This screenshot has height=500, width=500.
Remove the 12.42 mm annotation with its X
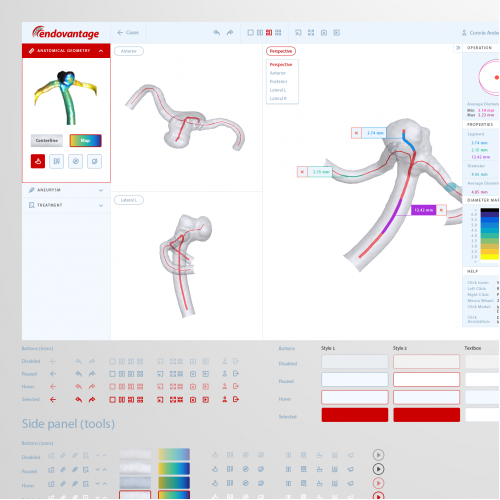[x=441, y=210]
